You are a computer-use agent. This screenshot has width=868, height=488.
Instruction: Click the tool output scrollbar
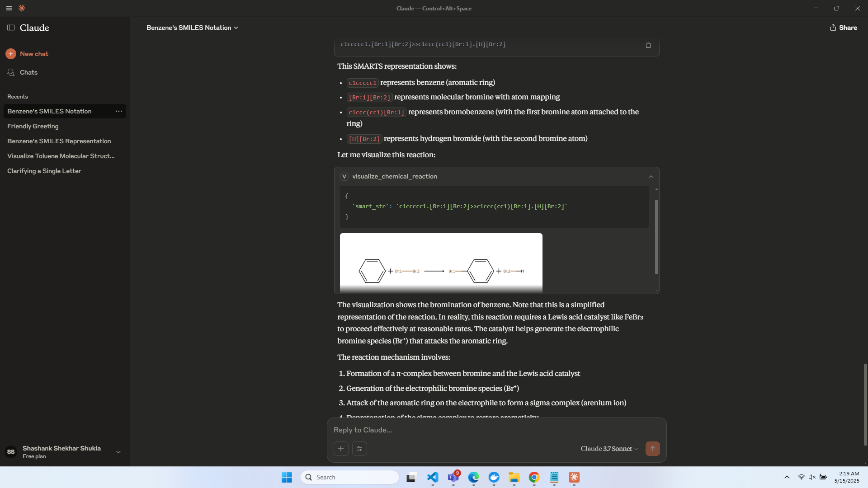(x=656, y=237)
